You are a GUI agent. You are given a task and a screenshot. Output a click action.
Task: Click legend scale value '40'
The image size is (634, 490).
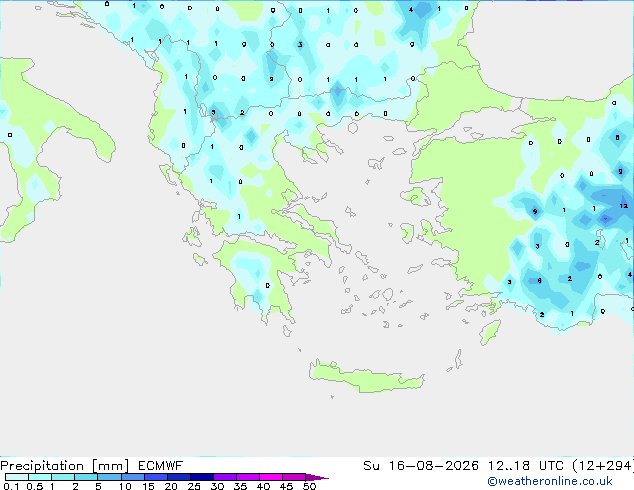[263, 486]
